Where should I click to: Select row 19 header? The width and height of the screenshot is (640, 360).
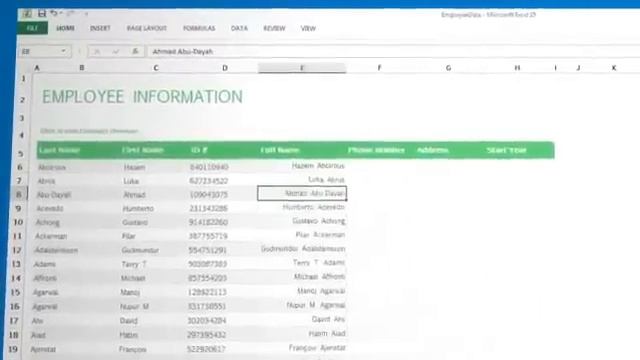13,349
